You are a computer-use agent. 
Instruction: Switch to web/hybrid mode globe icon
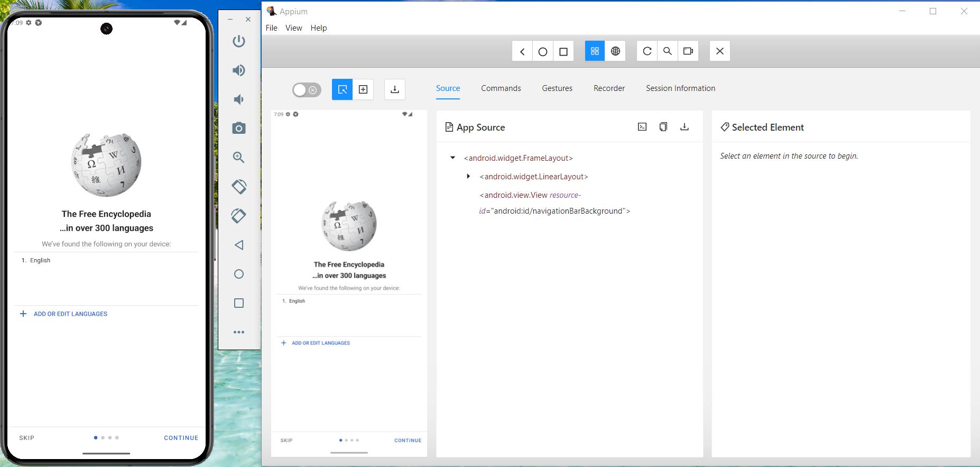tap(615, 51)
